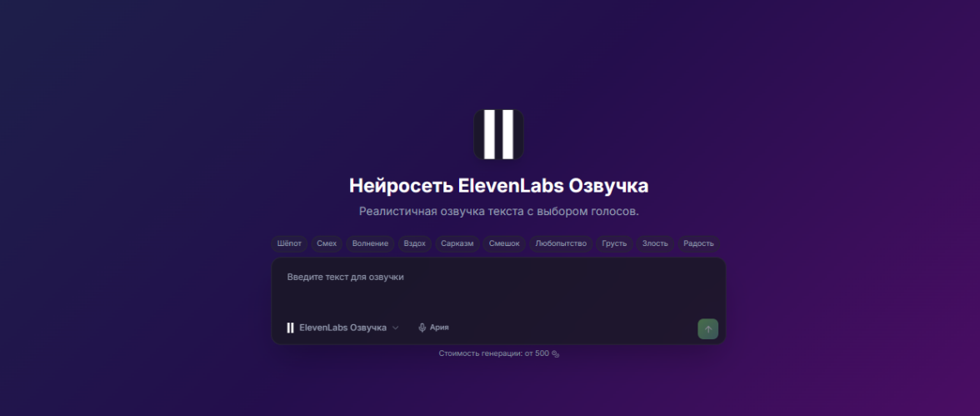Select the Волнение tag chip
The height and width of the screenshot is (416, 980).
pyautogui.click(x=370, y=243)
